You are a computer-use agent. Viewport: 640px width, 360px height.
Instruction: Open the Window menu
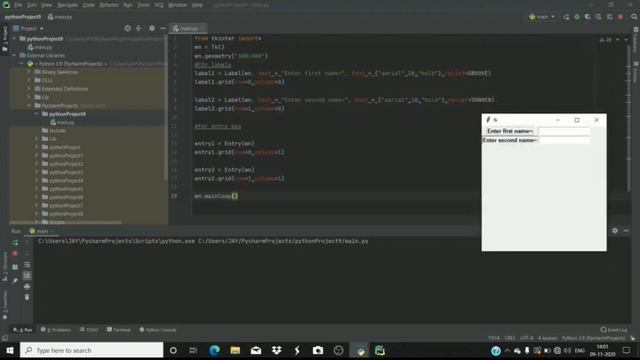177,5
